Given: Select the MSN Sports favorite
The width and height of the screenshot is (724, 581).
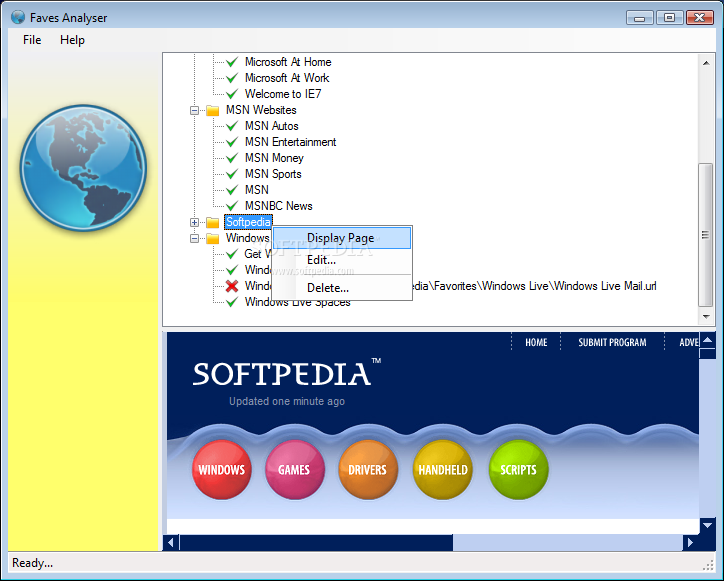Looking at the screenshot, I should coord(273,174).
